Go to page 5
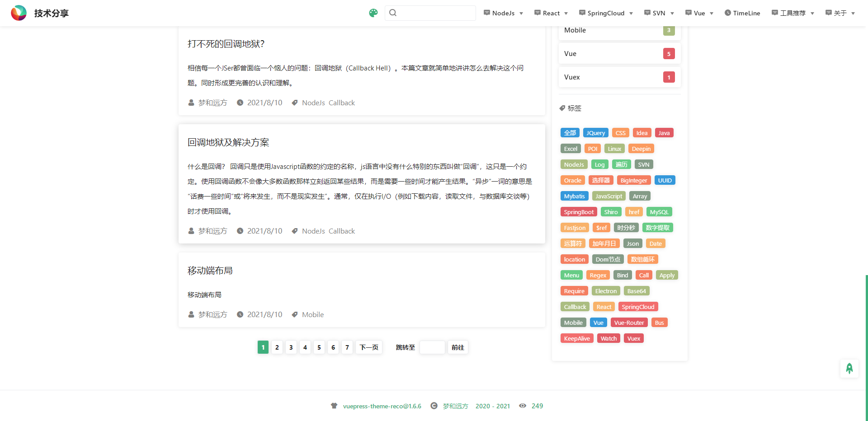 point(319,347)
